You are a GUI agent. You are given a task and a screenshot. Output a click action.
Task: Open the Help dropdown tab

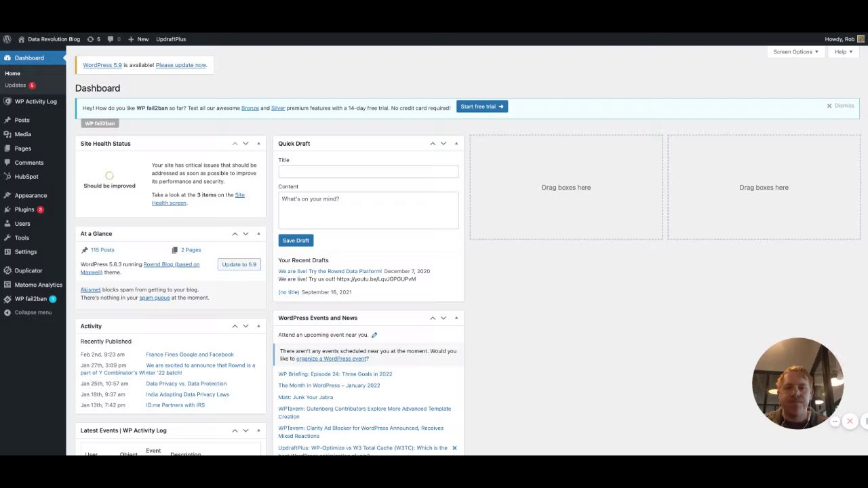pyautogui.click(x=844, y=52)
